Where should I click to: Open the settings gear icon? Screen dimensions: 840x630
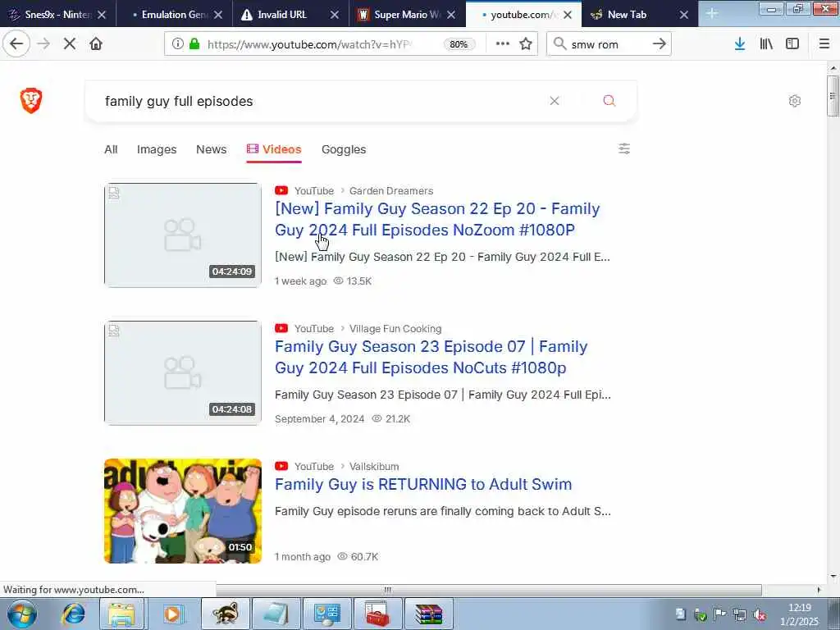794,101
